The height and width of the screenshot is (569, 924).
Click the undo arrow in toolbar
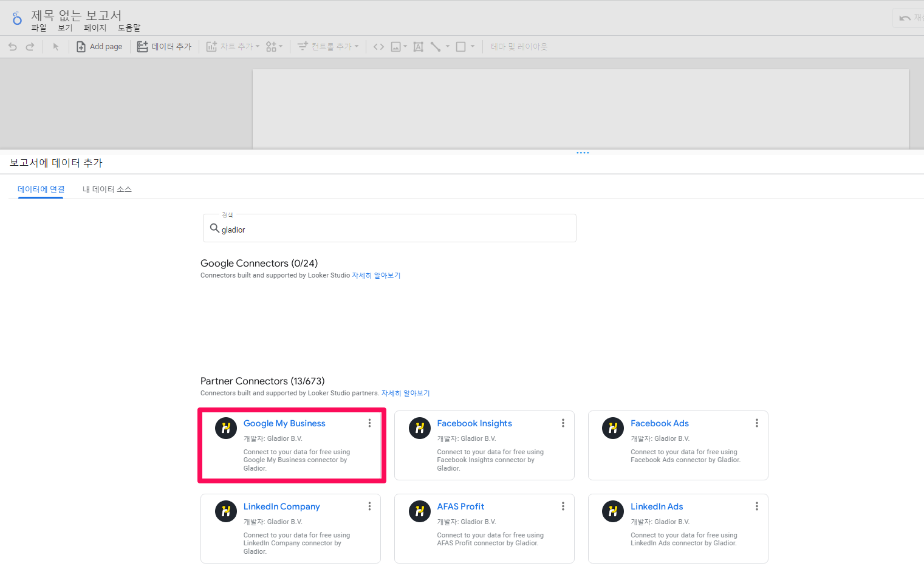tap(13, 47)
